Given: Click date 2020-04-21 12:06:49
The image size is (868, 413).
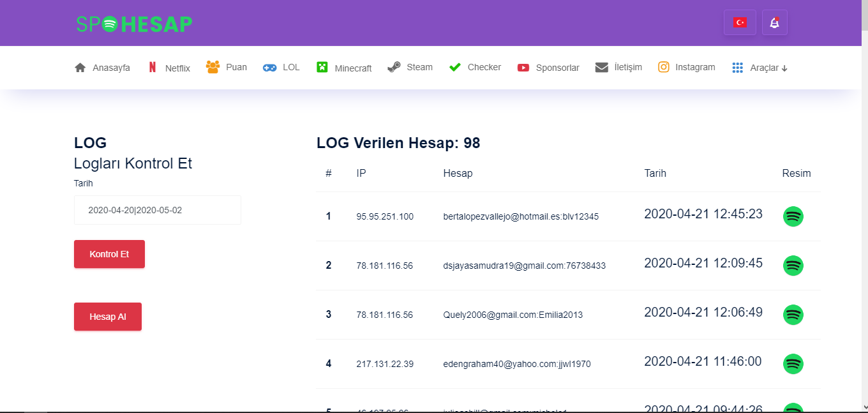Looking at the screenshot, I should (x=703, y=312).
